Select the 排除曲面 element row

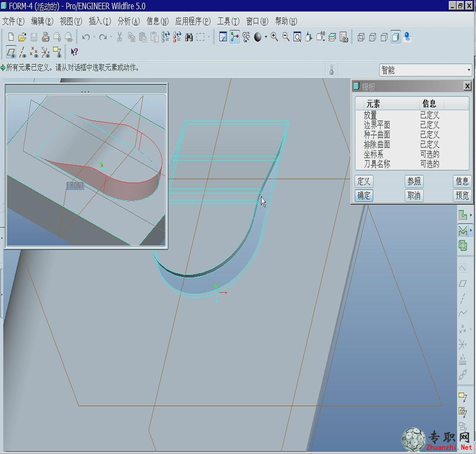click(x=412, y=144)
